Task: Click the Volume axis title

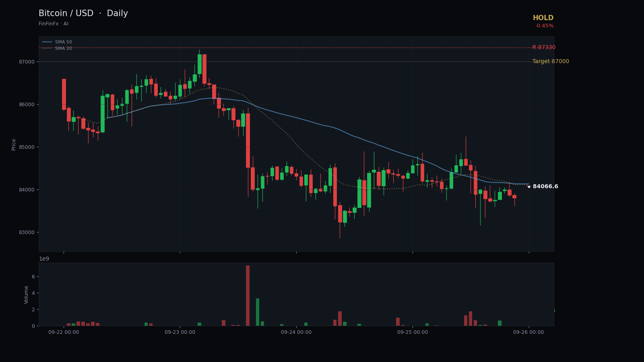Action: (27, 295)
